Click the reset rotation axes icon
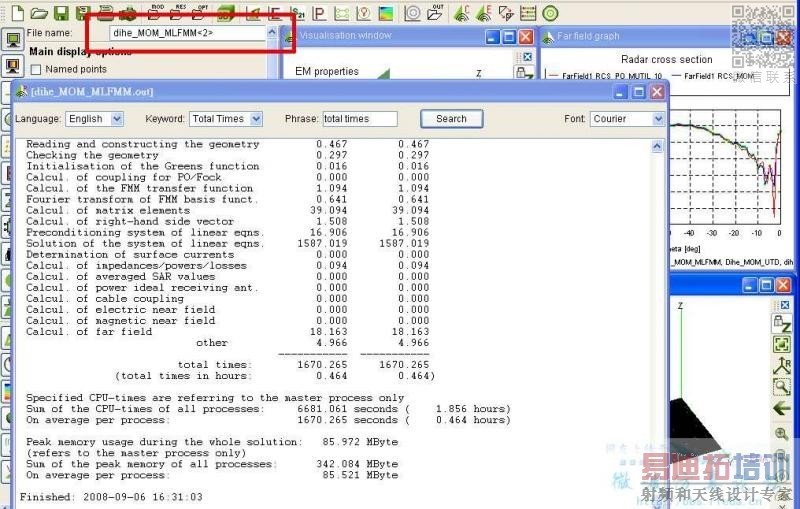 (781, 366)
